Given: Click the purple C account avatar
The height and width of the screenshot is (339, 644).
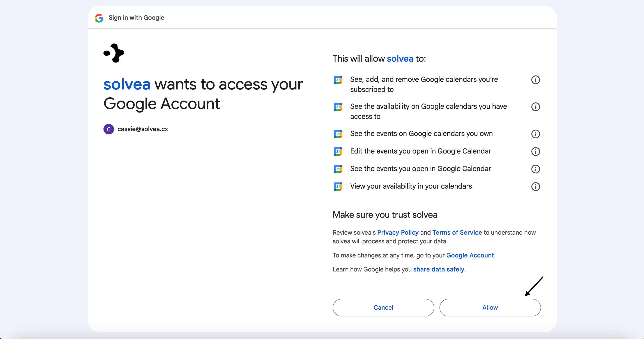Looking at the screenshot, I should pos(109,129).
